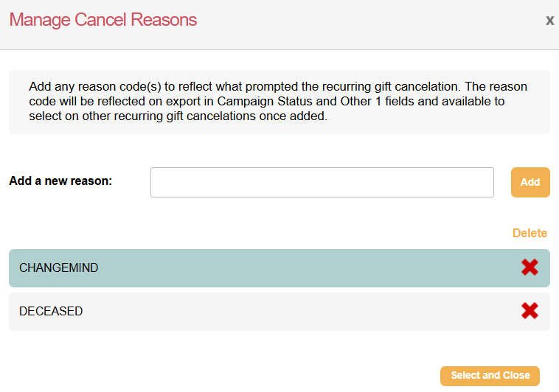This screenshot has width=559, height=392.
Task: Click the words "recurring gift cancelation" in the instructions
Action: [x=365, y=87]
